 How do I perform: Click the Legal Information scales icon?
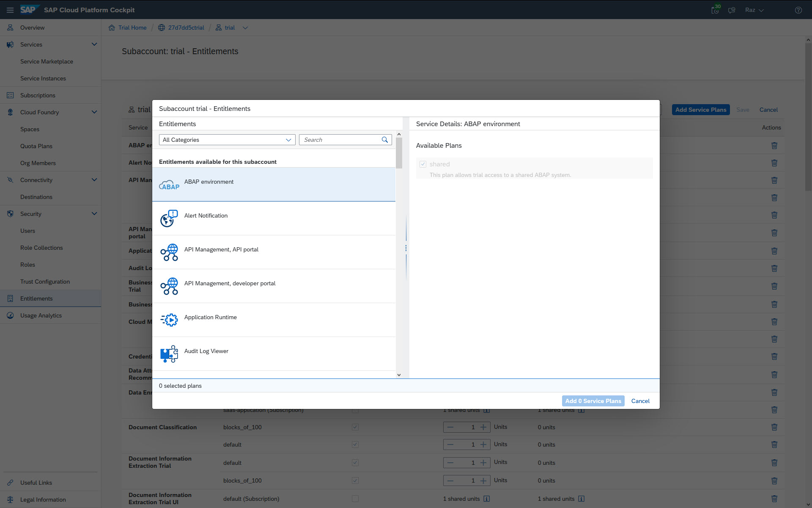coord(10,500)
